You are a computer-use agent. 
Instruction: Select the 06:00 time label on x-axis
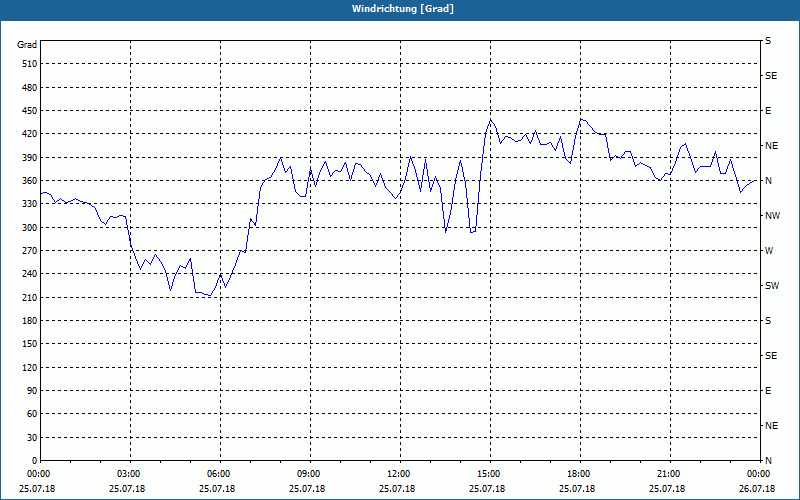[220, 474]
